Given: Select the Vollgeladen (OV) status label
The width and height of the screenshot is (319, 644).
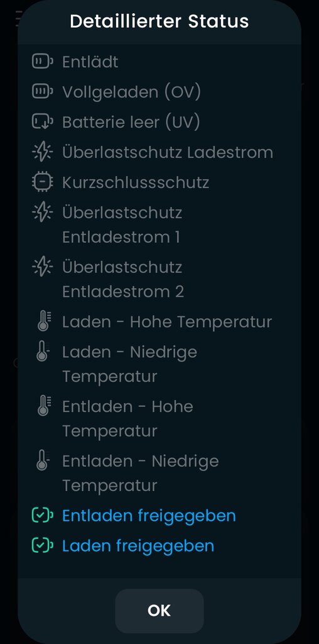Looking at the screenshot, I should pyautogui.click(x=132, y=92).
